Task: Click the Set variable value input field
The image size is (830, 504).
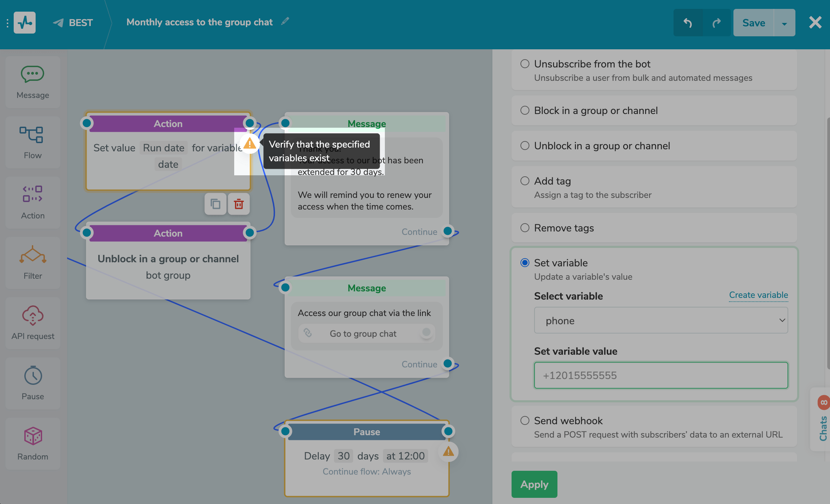Action: pyautogui.click(x=661, y=375)
